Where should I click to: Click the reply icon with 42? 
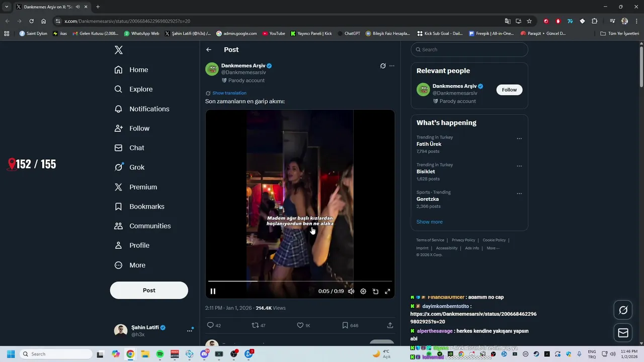[x=214, y=325]
